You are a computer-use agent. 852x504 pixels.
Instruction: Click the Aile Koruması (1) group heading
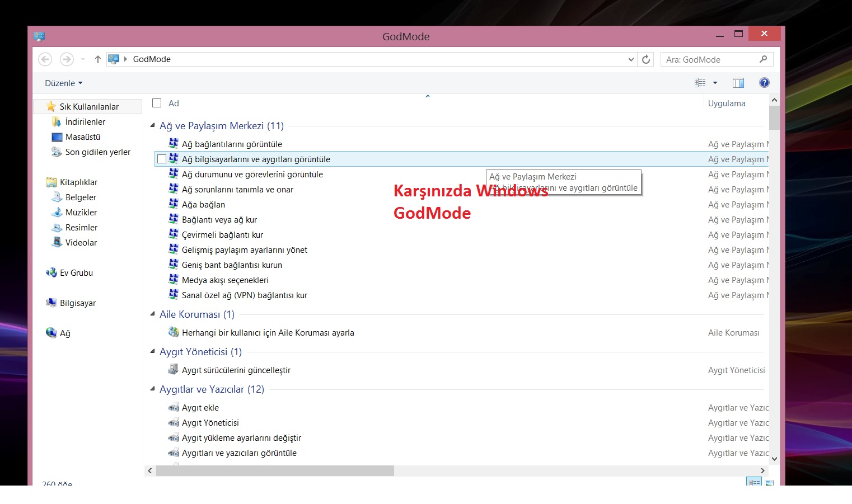197,314
